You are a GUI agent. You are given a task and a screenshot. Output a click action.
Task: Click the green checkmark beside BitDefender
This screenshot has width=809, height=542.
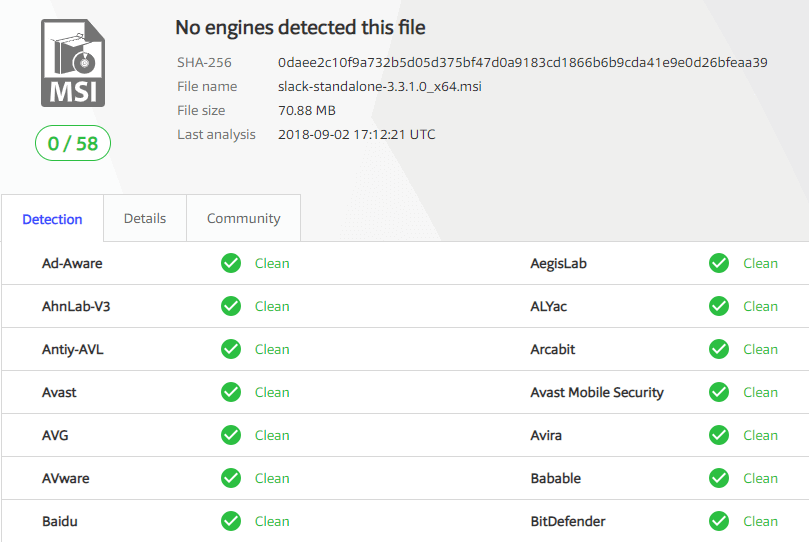coord(719,521)
